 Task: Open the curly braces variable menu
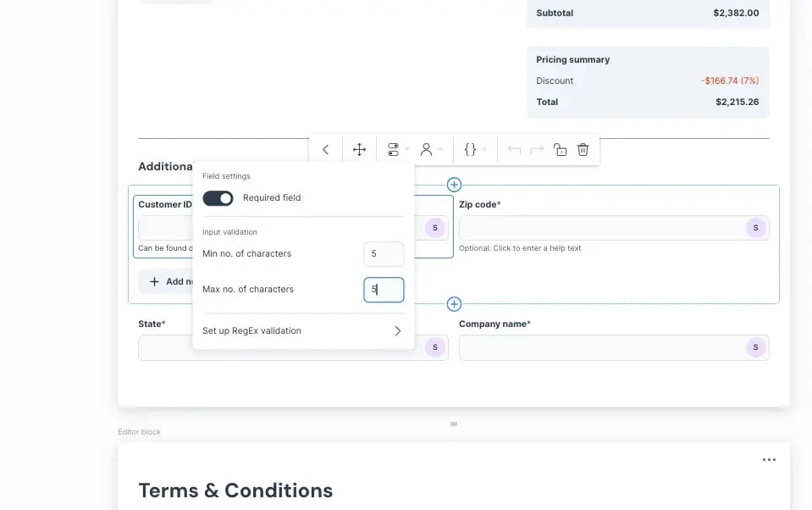pyautogui.click(x=470, y=150)
